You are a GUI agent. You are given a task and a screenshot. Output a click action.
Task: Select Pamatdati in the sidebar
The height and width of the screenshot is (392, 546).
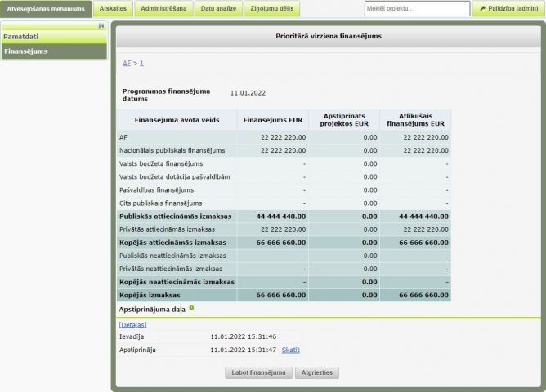click(x=22, y=37)
